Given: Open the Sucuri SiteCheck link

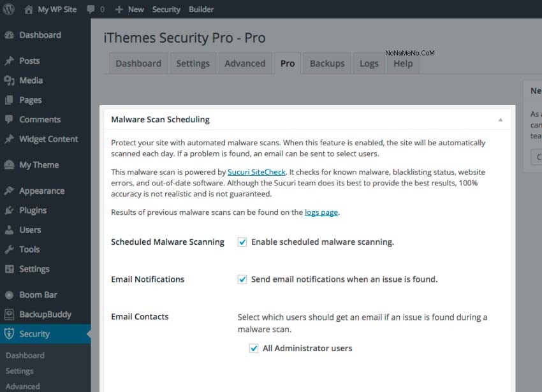Looking at the screenshot, I should (257, 172).
